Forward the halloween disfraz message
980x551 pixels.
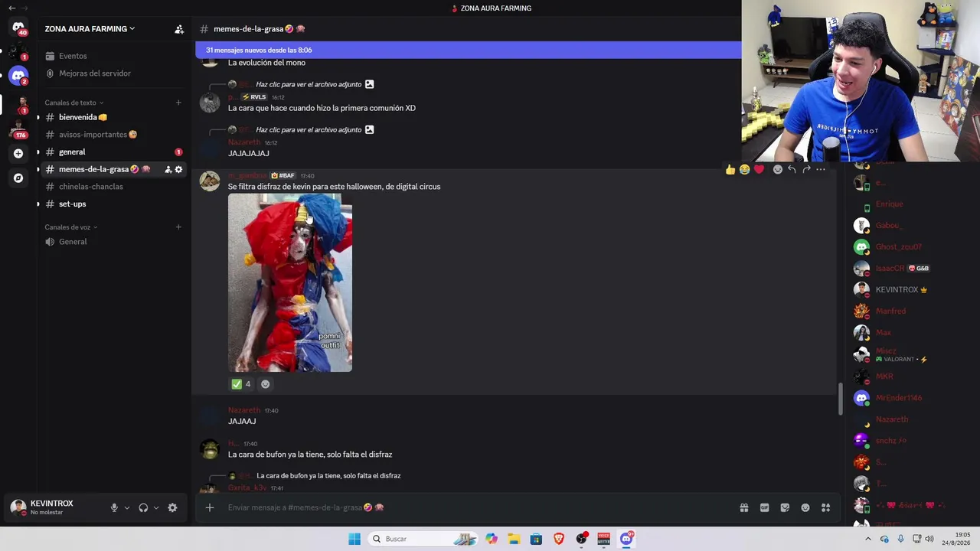coord(806,169)
